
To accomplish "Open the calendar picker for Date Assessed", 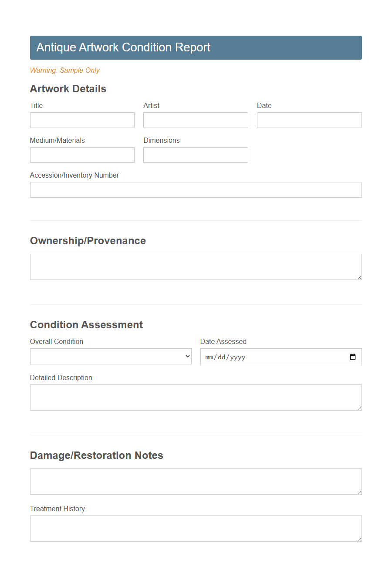I will pos(353,357).
